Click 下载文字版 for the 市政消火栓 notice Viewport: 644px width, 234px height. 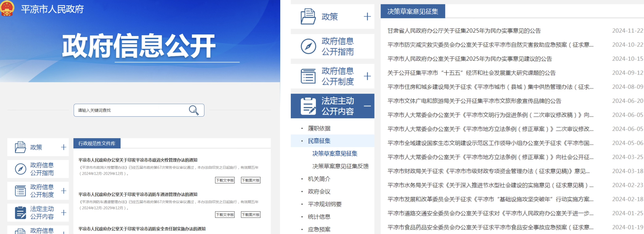tap(225, 180)
